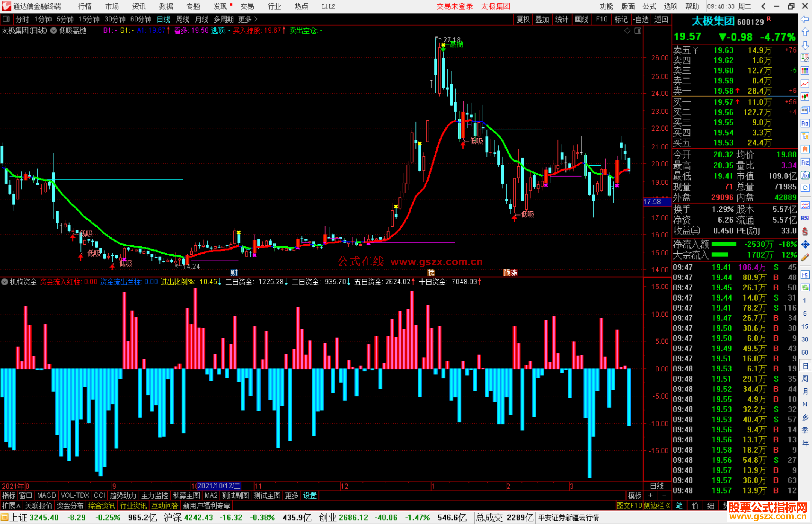Switch to 30-minute period via sidebar '30'
This screenshot has width=812, height=524.
[x=805, y=340]
